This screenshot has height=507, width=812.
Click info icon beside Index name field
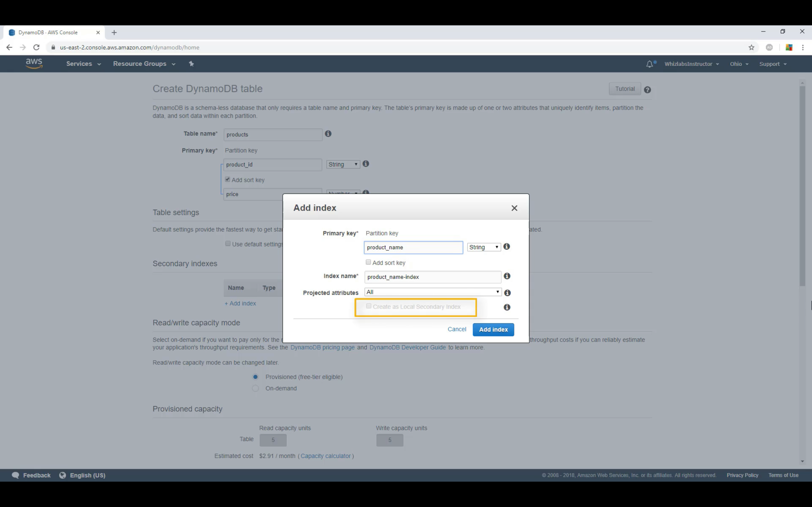[507, 276]
